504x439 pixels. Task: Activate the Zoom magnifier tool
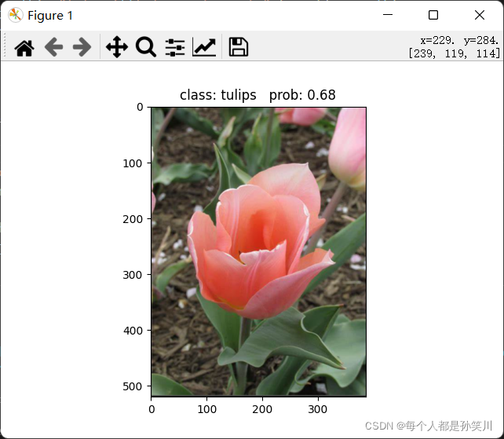(x=146, y=47)
